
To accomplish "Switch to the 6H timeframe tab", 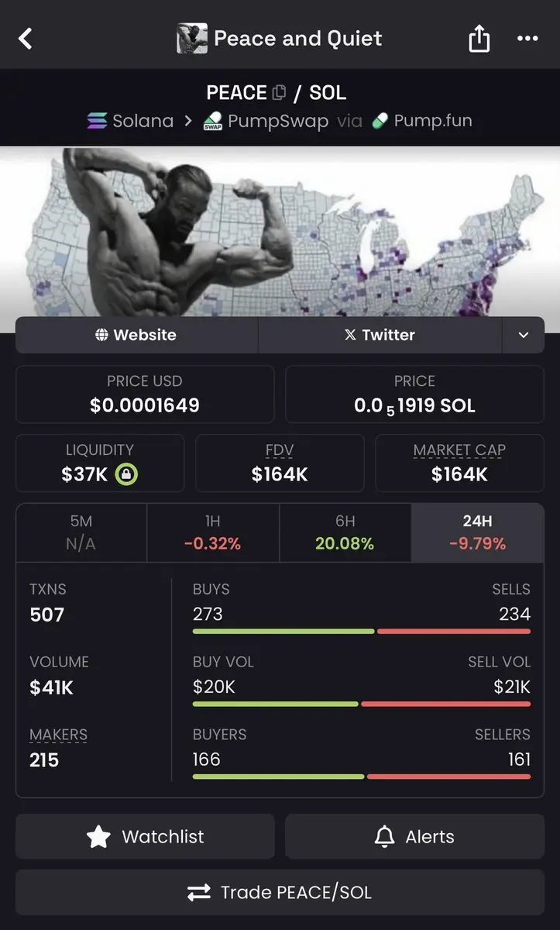I will click(x=345, y=532).
